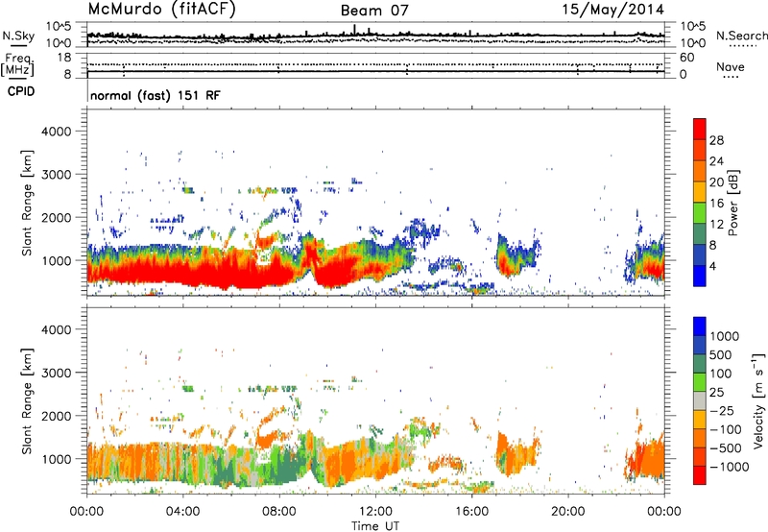Click the 'CPID' label
This screenshot has height=532, width=768.
(x=21, y=91)
